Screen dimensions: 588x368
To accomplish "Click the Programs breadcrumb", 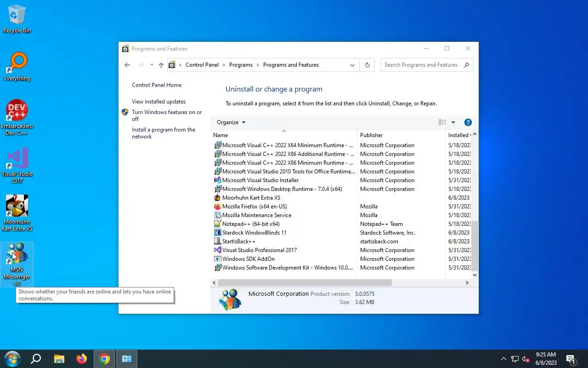I will [x=241, y=65].
